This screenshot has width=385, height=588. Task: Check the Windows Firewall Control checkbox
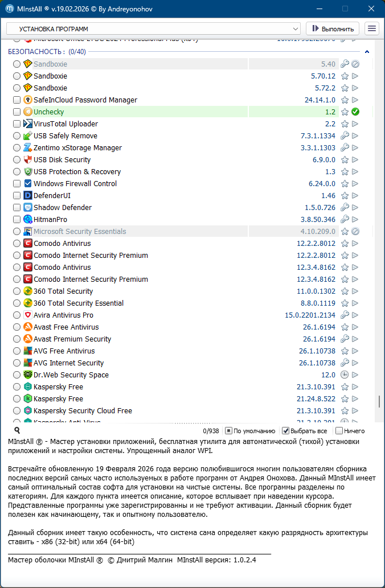click(17, 184)
